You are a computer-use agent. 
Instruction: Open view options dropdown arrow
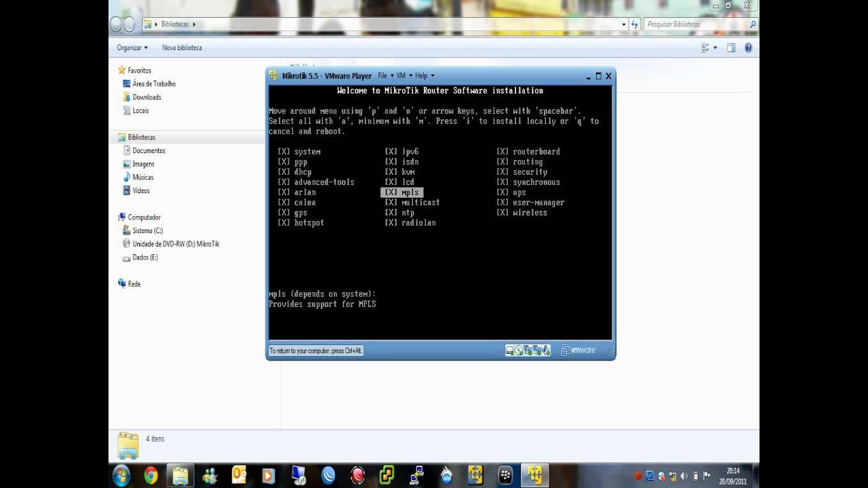click(715, 47)
